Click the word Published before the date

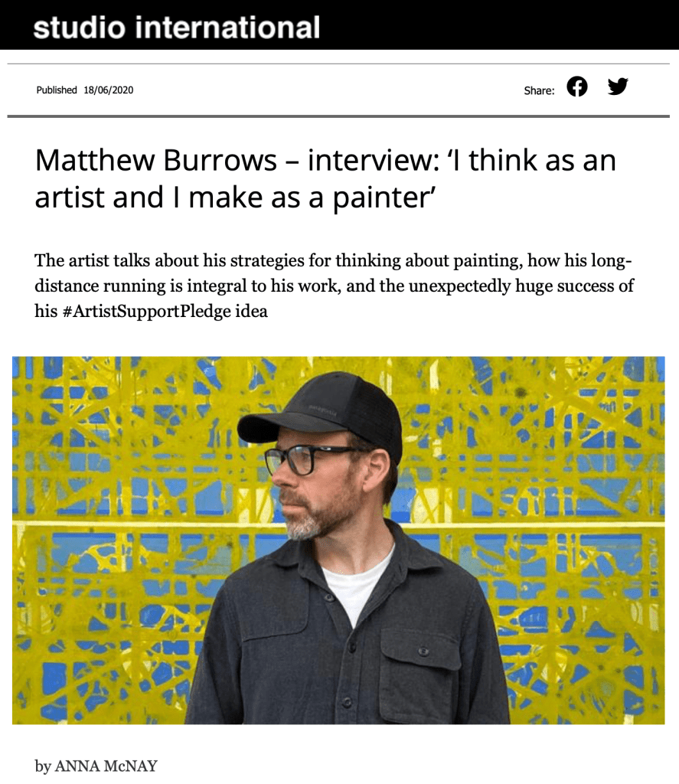(x=57, y=90)
